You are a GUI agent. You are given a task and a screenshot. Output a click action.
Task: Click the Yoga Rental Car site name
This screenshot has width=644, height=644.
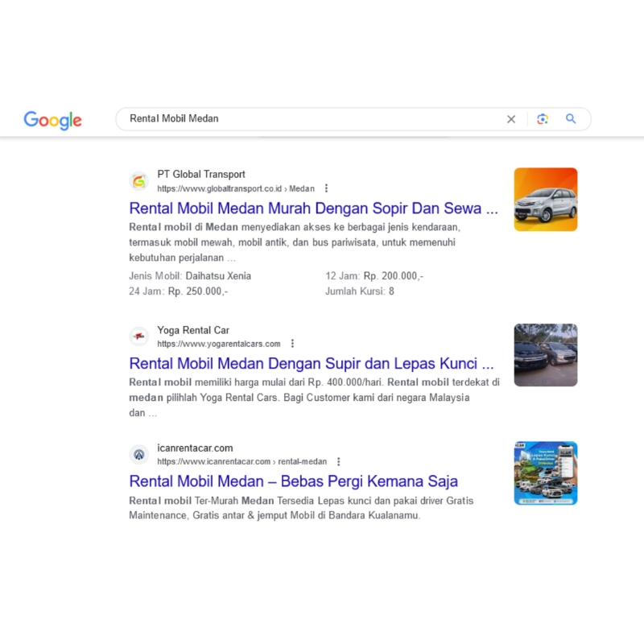(x=193, y=330)
